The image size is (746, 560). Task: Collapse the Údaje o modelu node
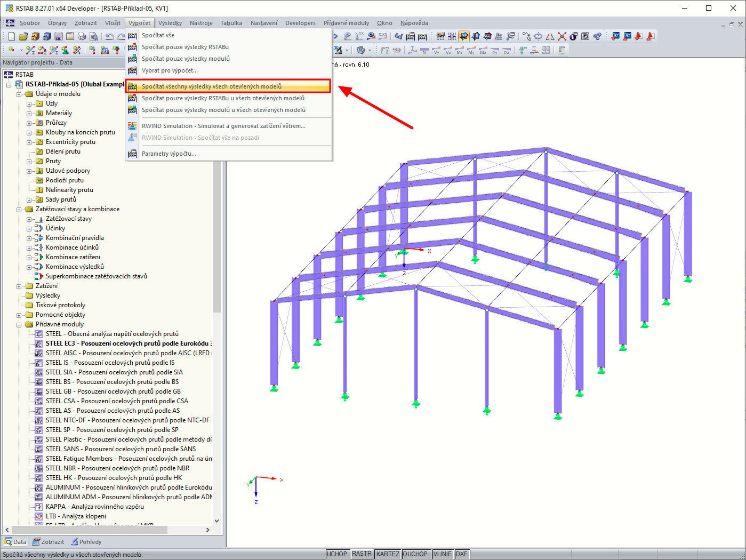19,94
